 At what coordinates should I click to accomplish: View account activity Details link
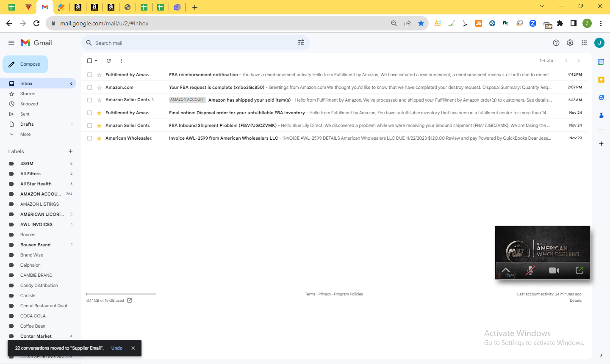point(576,301)
